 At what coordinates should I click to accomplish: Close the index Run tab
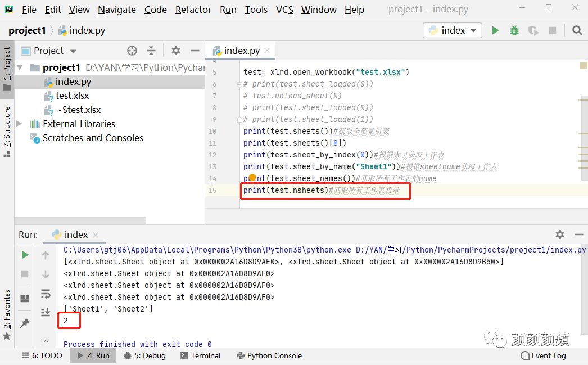click(x=96, y=235)
